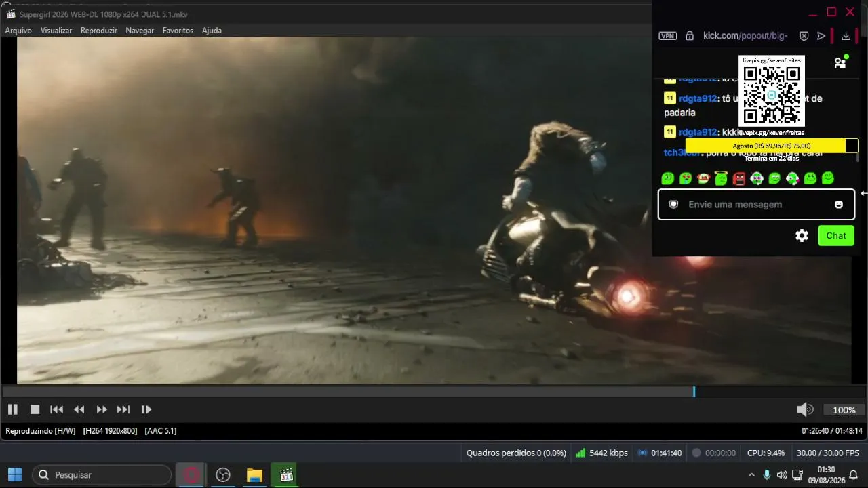This screenshot has width=868, height=488.
Task: Open the notifications bell in the taskbar
Action: click(854, 475)
